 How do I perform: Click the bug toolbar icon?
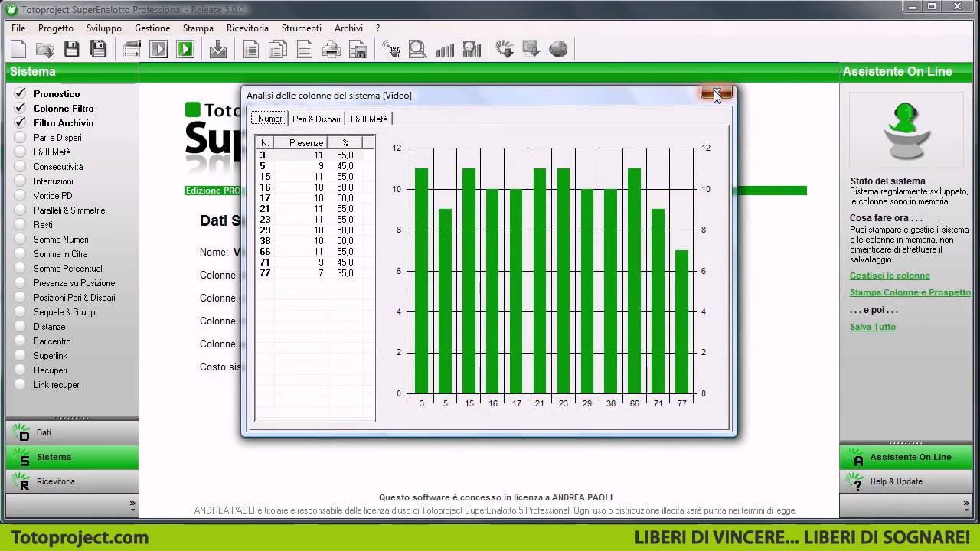[391, 50]
